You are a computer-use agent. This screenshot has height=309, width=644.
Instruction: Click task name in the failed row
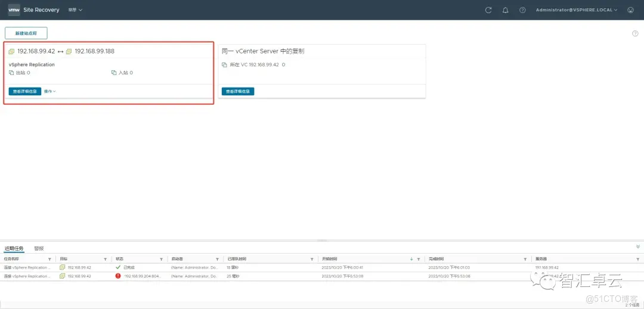pos(26,276)
